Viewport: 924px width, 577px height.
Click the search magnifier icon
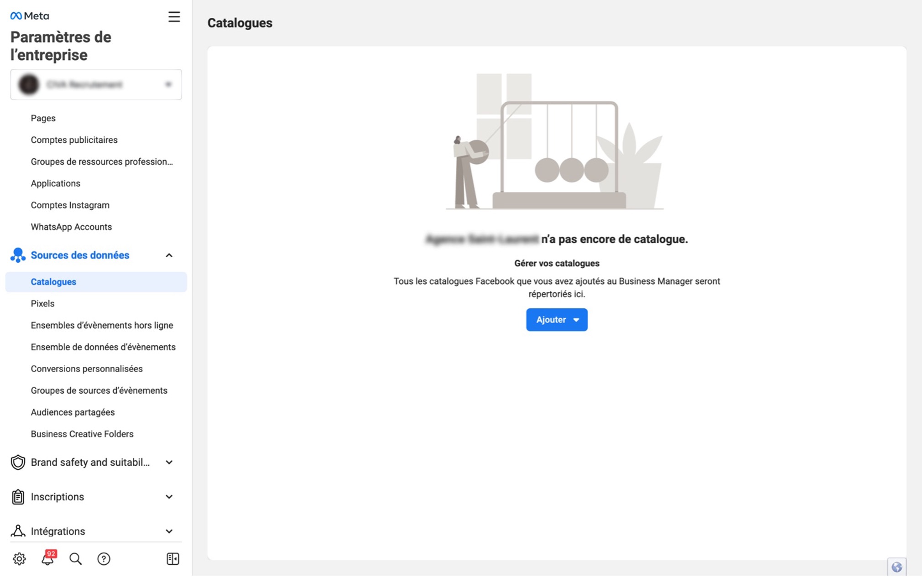[76, 559]
